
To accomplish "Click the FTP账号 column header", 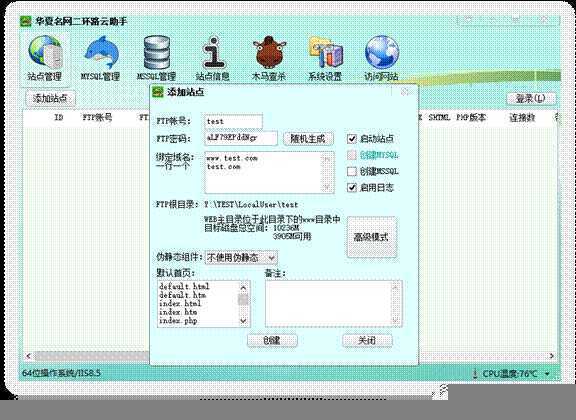I will point(97,118).
